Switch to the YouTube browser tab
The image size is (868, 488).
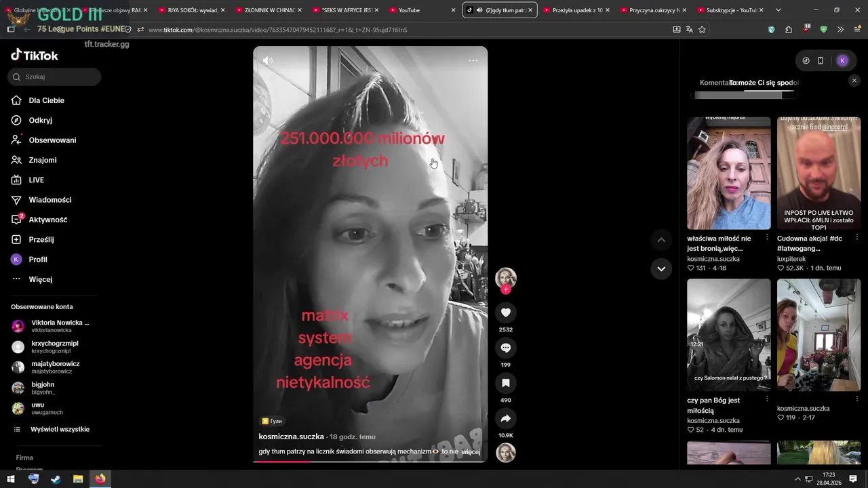tap(423, 10)
